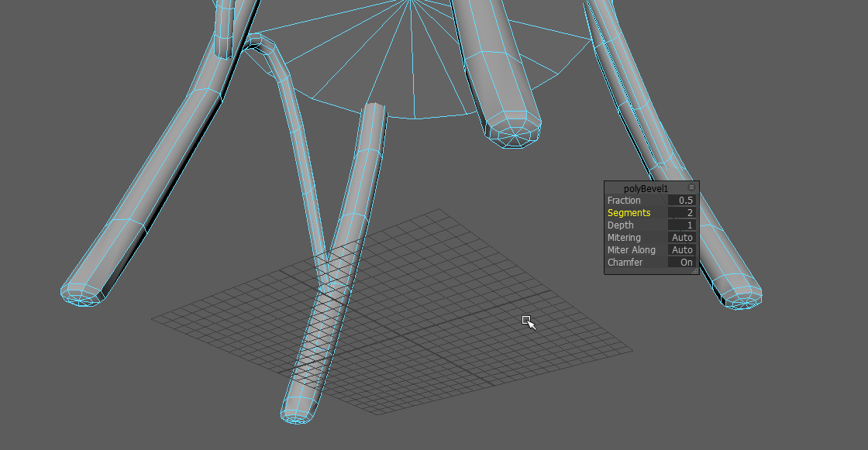Click the Depth attribute label
The image size is (868, 450).
click(x=620, y=225)
